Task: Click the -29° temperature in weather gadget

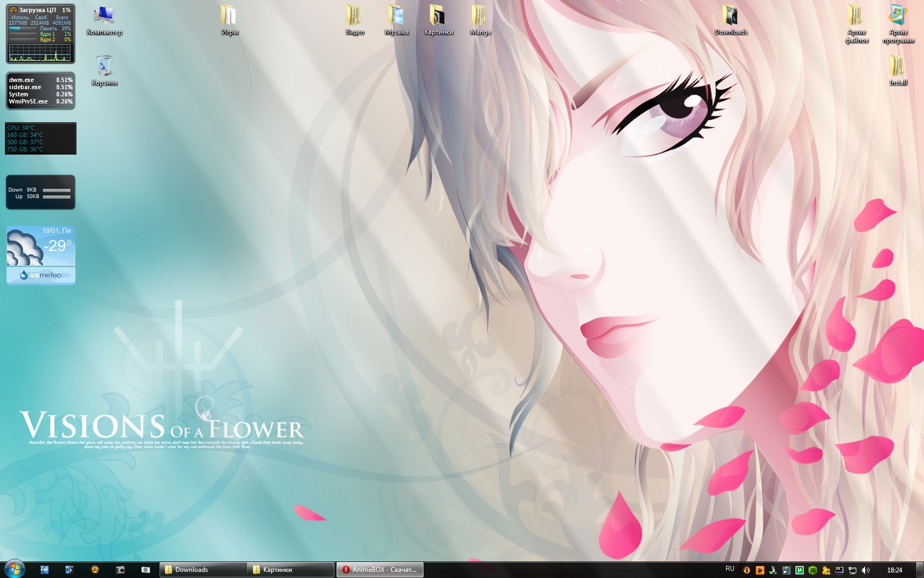Action: pos(57,246)
